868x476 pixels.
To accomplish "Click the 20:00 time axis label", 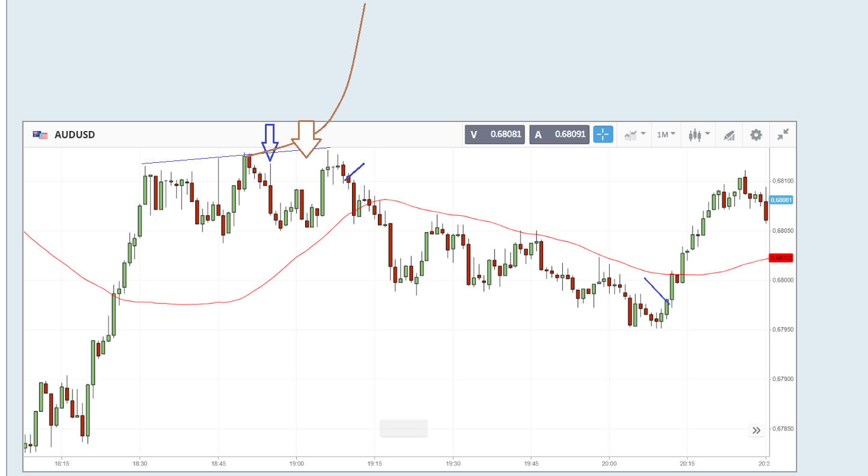I will pyautogui.click(x=609, y=464).
